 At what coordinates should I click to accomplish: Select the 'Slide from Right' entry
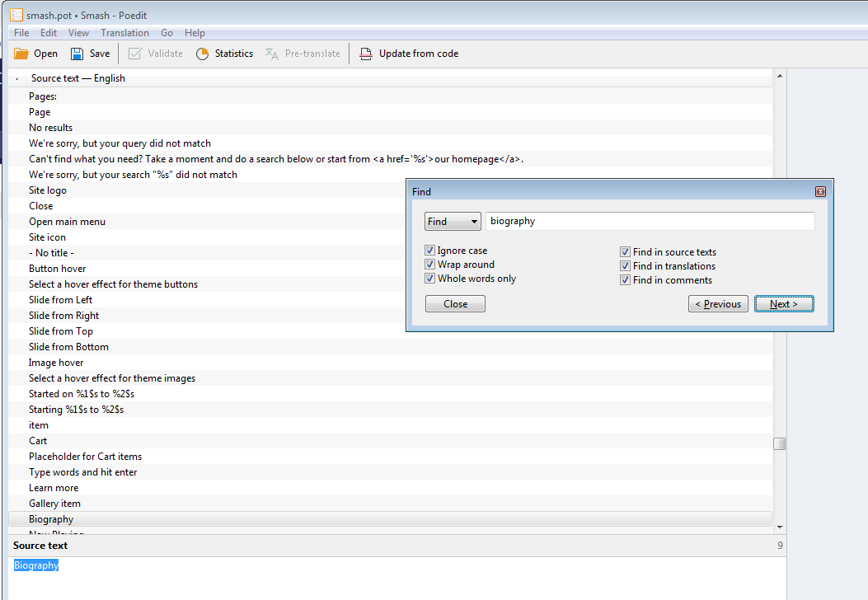[x=207, y=316]
